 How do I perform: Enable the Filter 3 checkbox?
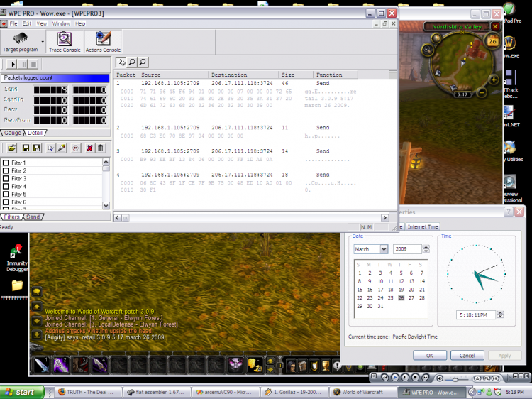pos(6,178)
